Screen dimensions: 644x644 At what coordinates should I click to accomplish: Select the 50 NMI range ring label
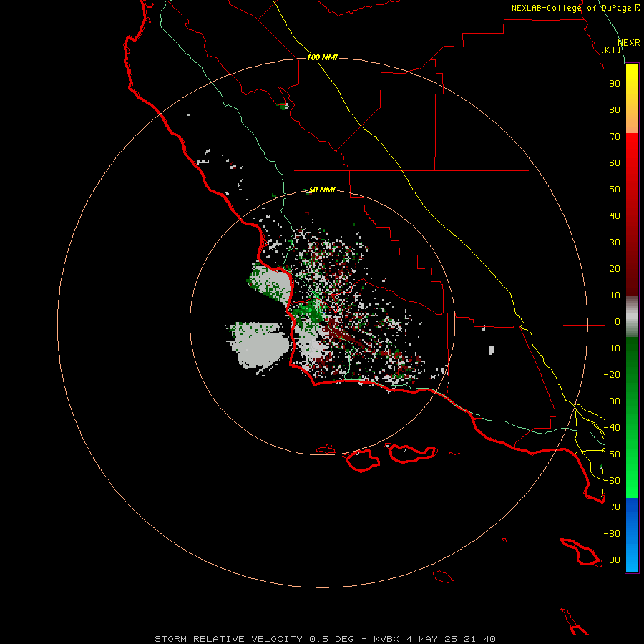click(x=322, y=190)
